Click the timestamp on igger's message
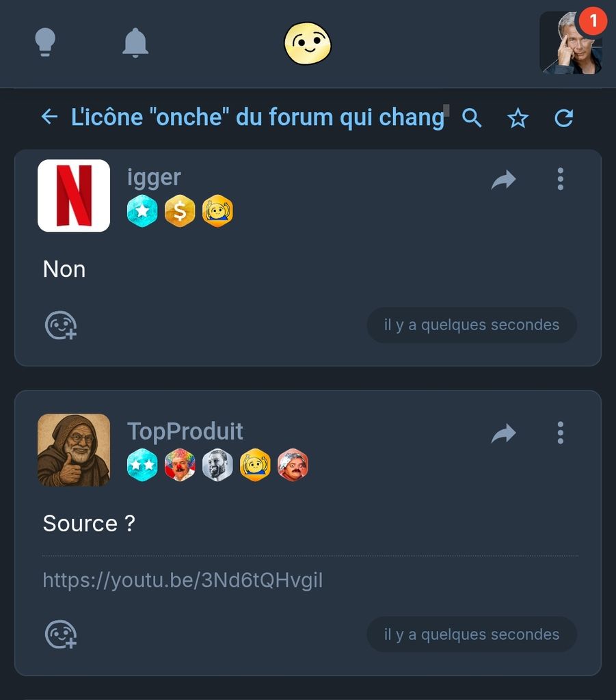Image resolution: width=616 pixels, height=700 pixels. point(471,325)
